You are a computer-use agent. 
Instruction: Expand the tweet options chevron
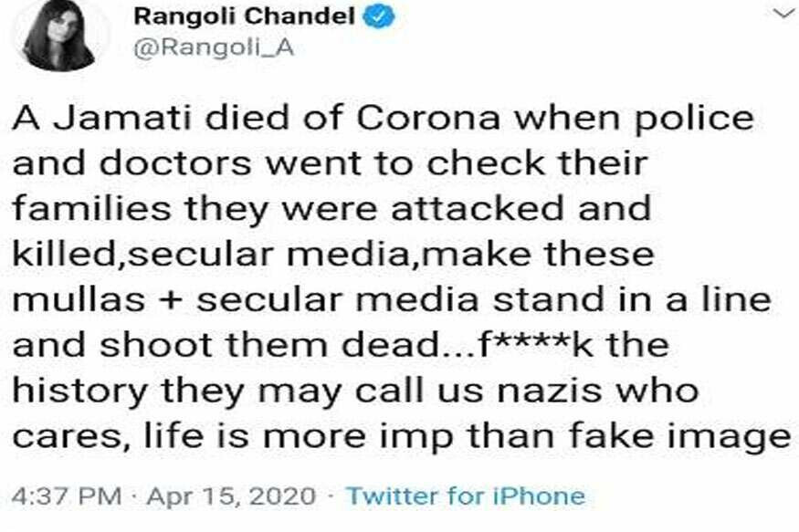783,14
